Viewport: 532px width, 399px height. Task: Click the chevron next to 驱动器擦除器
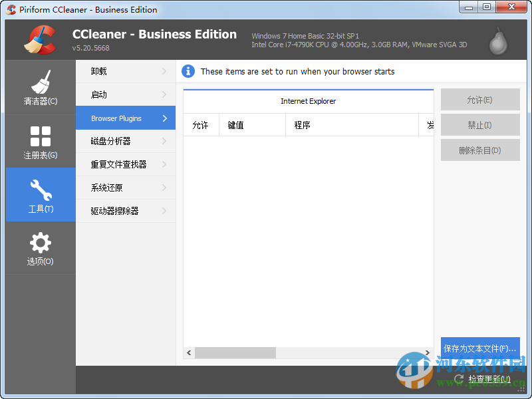pos(164,211)
